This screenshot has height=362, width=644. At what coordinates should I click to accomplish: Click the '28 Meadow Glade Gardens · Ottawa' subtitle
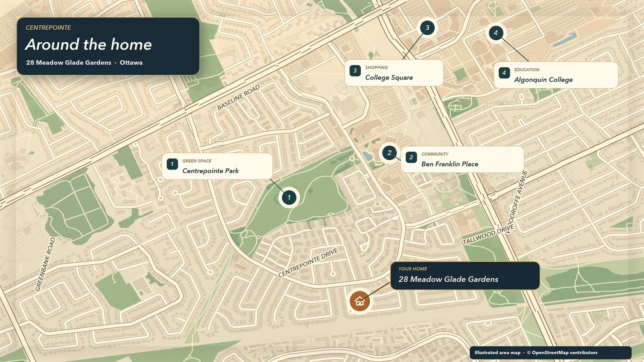point(84,63)
